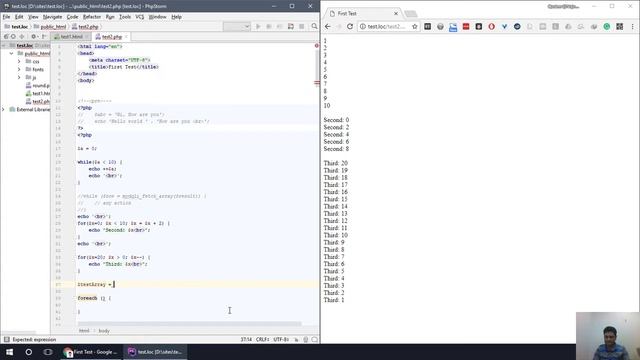This screenshot has height=360, width=640.
Task: Click the CRLF line separator status entry
Action: coord(262,340)
